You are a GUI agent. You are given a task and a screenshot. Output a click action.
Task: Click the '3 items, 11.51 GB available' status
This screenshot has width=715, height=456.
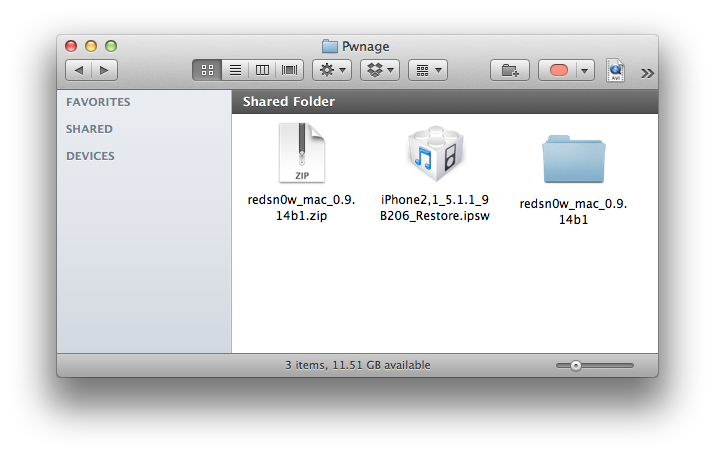358,365
